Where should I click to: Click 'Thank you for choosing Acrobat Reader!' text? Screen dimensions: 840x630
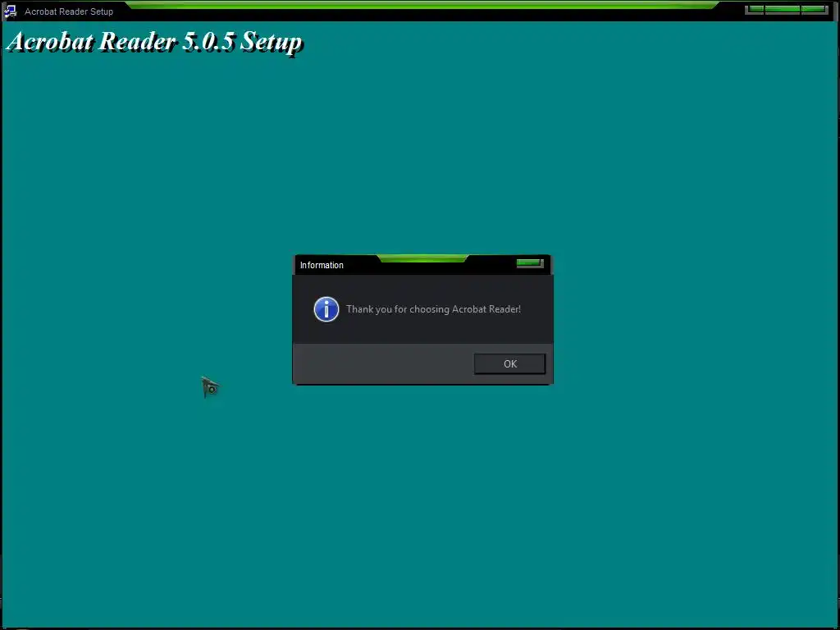[433, 309]
